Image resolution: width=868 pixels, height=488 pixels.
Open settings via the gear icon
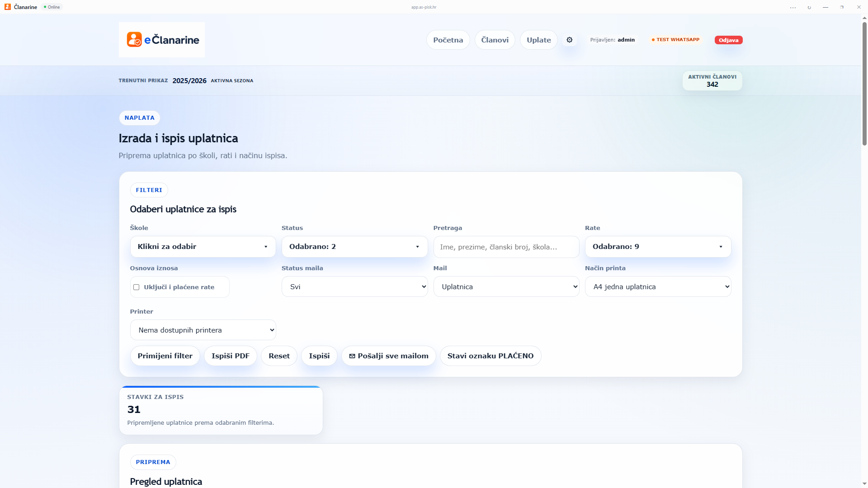[x=569, y=40]
